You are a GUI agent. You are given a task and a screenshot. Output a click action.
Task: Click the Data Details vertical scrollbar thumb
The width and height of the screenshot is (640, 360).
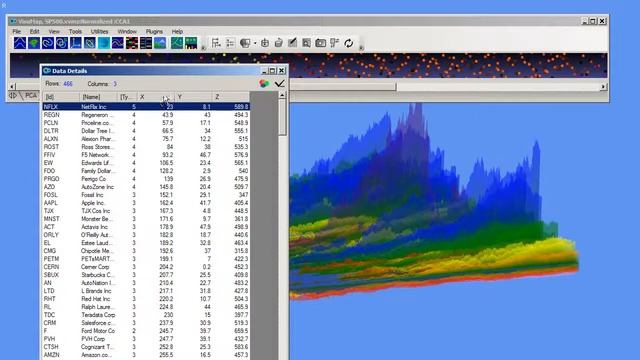pos(282,117)
